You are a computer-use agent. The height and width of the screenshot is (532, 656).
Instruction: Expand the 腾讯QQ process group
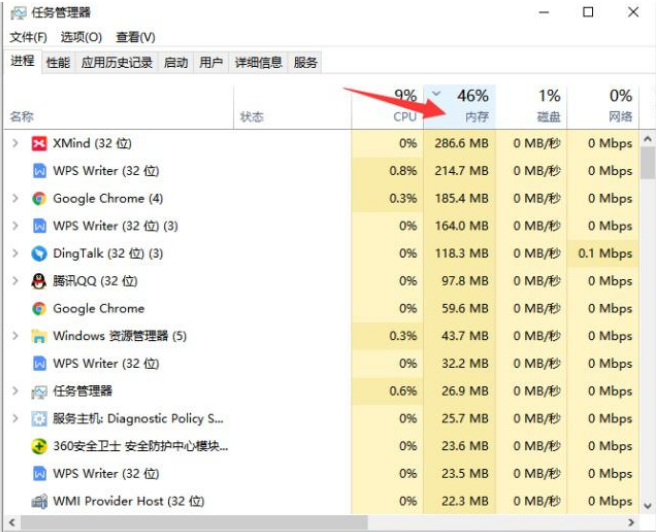(15, 281)
